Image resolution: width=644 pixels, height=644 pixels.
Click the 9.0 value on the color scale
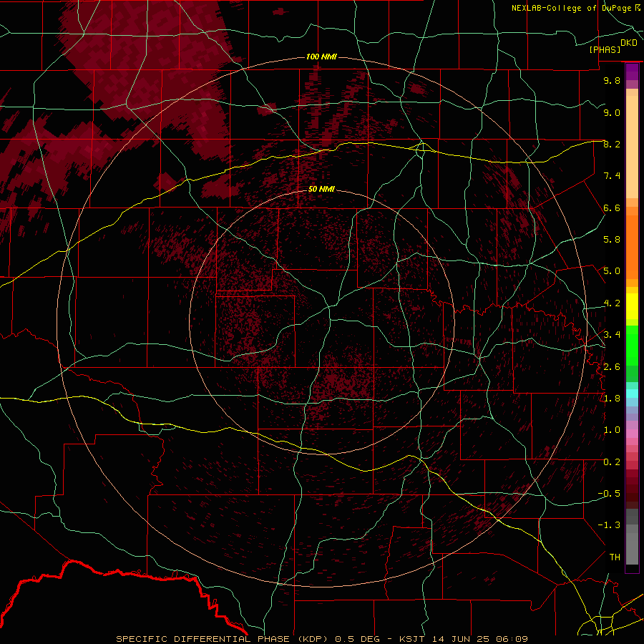pyautogui.click(x=612, y=112)
